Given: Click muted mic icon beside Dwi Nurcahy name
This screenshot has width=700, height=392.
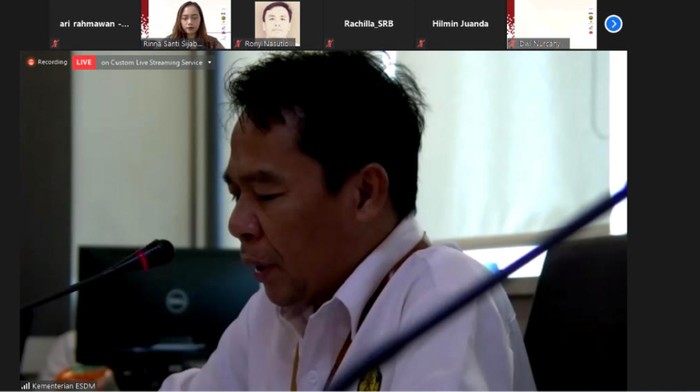Looking at the screenshot, I should click(x=512, y=43).
